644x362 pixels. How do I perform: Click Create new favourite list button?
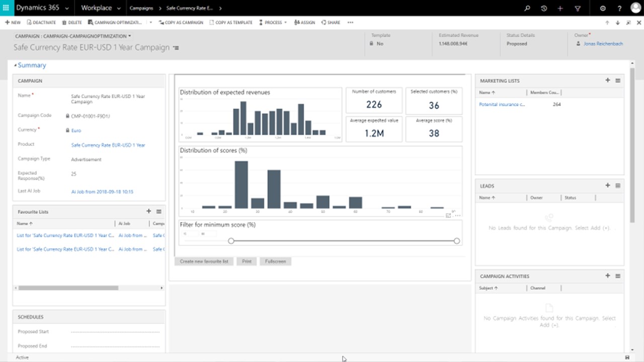point(204,261)
